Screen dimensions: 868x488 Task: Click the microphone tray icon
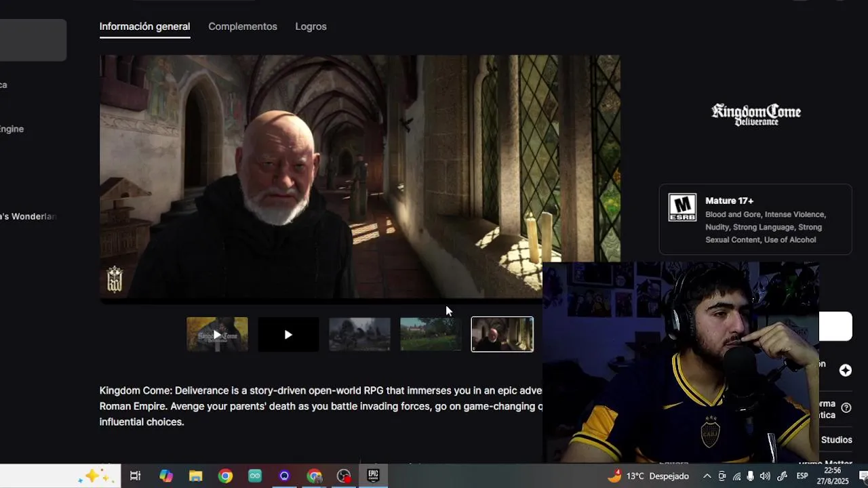click(x=750, y=476)
